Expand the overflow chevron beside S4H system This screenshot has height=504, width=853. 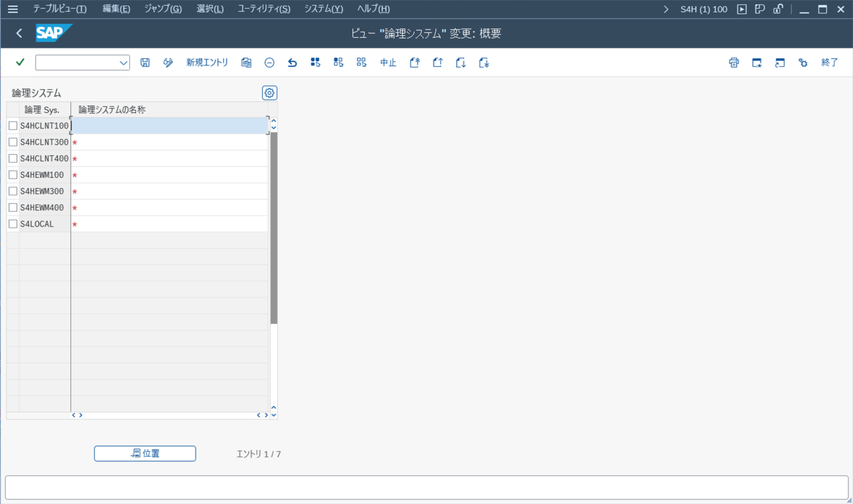point(666,9)
